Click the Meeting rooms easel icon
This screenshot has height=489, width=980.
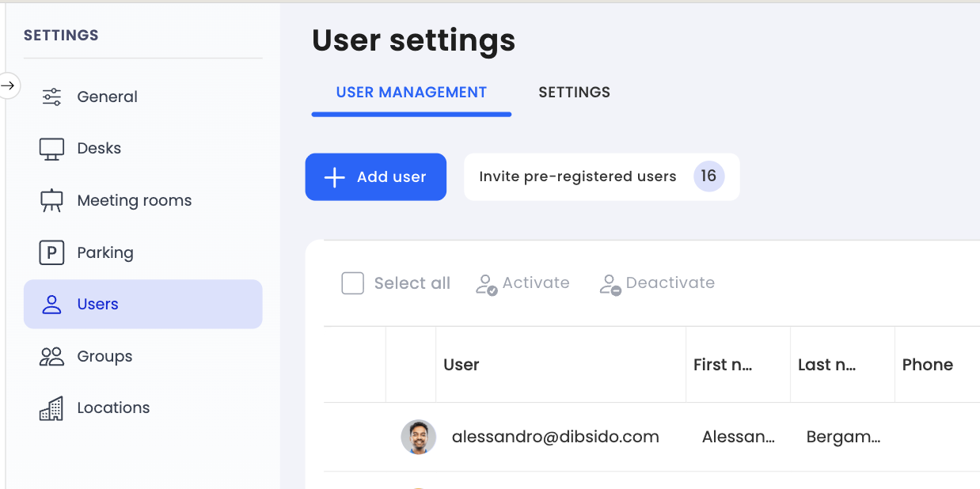coord(51,201)
